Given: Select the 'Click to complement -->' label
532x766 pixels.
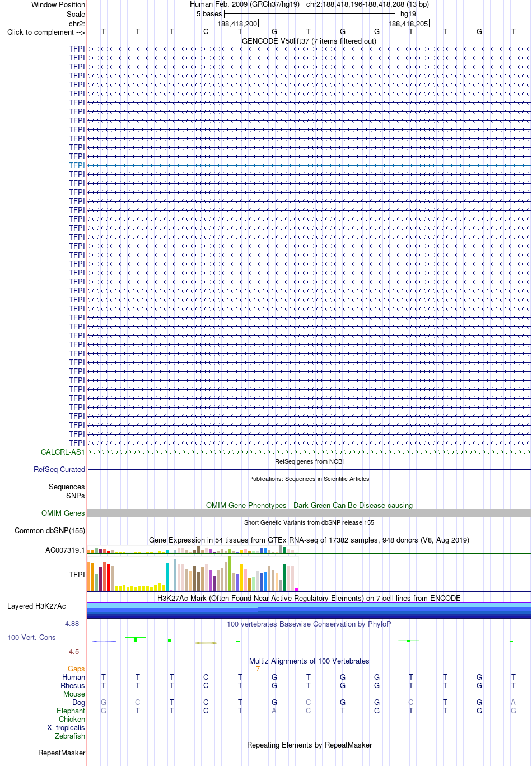Looking at the screenshot, I should (x=46, y=32).
